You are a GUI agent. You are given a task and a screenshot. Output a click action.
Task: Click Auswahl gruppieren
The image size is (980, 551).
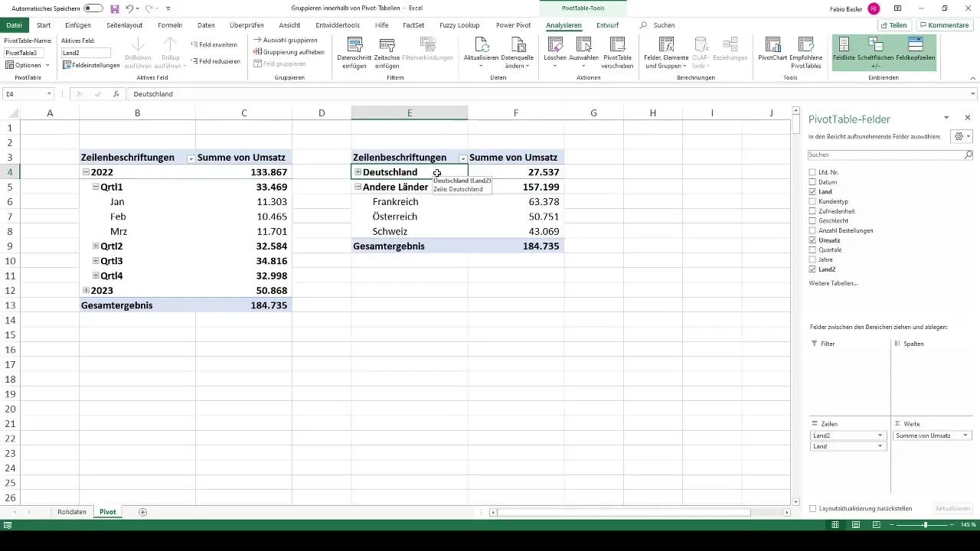click(285, 40)
